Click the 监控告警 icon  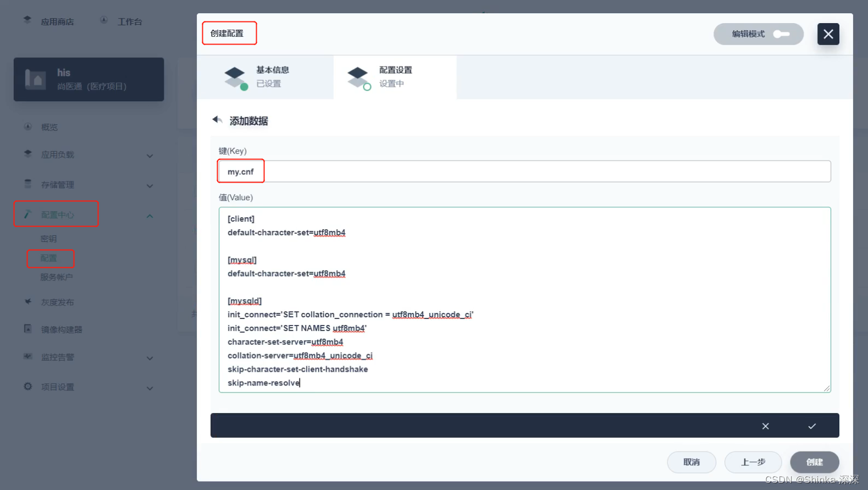click(x=27, y=356)
